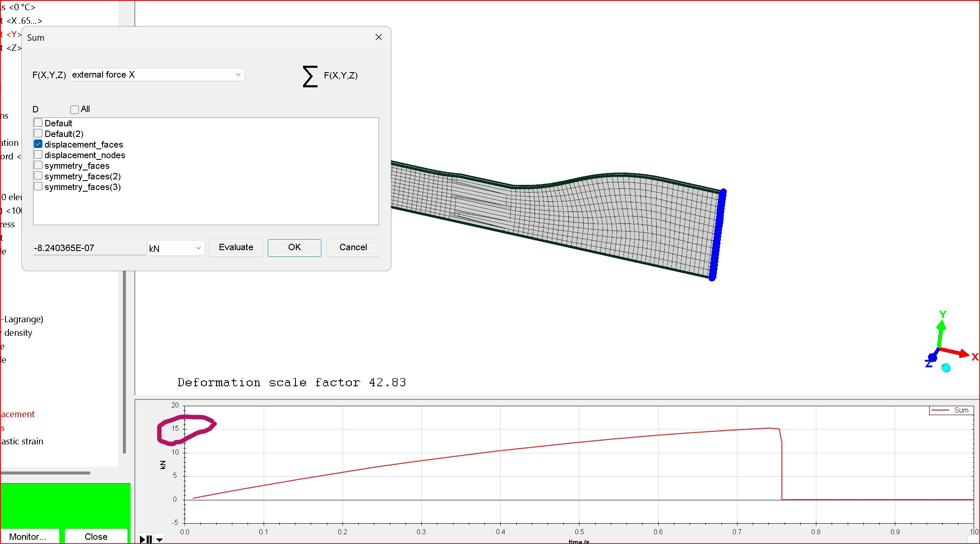This screenshot has width=980, height=544.
Task: Click the Monitor... button
Action: click(x=28, y=536)
